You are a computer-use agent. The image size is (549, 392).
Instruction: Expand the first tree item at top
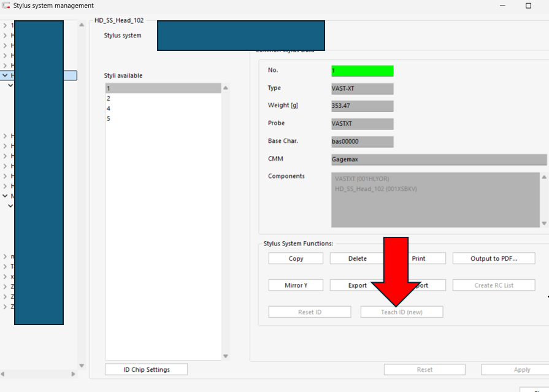pyautogui.click(x=5, y=25)
